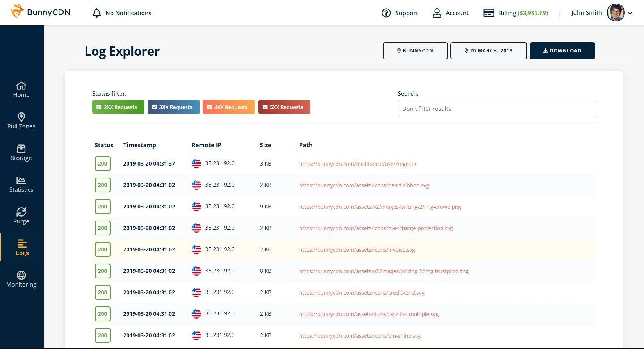Expand the John Smith user menu

point(630,13)
